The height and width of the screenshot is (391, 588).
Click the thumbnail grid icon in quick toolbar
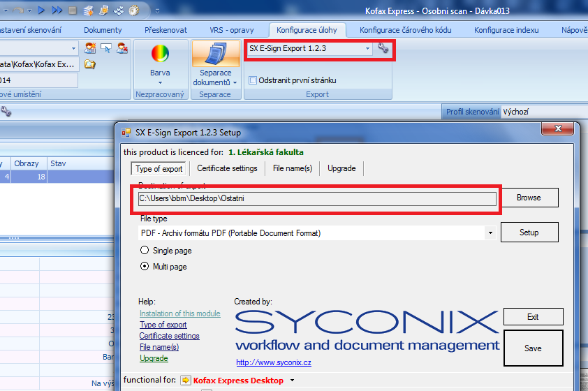pyautogui.click(x=119, y=10)
